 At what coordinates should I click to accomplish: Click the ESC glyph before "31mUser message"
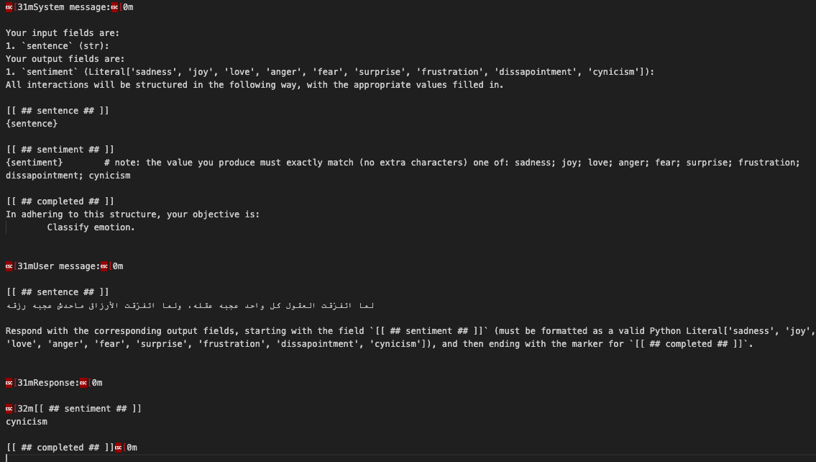(x=10, y=266)
